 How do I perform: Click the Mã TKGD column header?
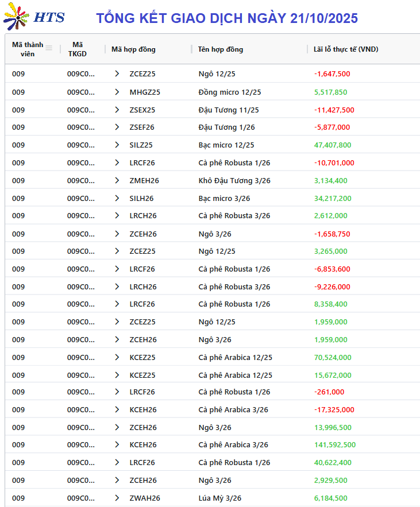pyautogui.click(x=78, y=49)
